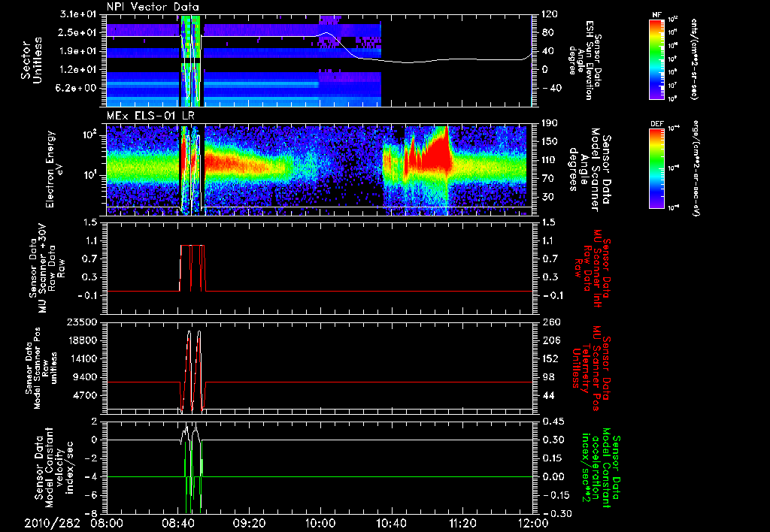
Task: Click the '98' telemetry tick label
Action: pos(547,377)
